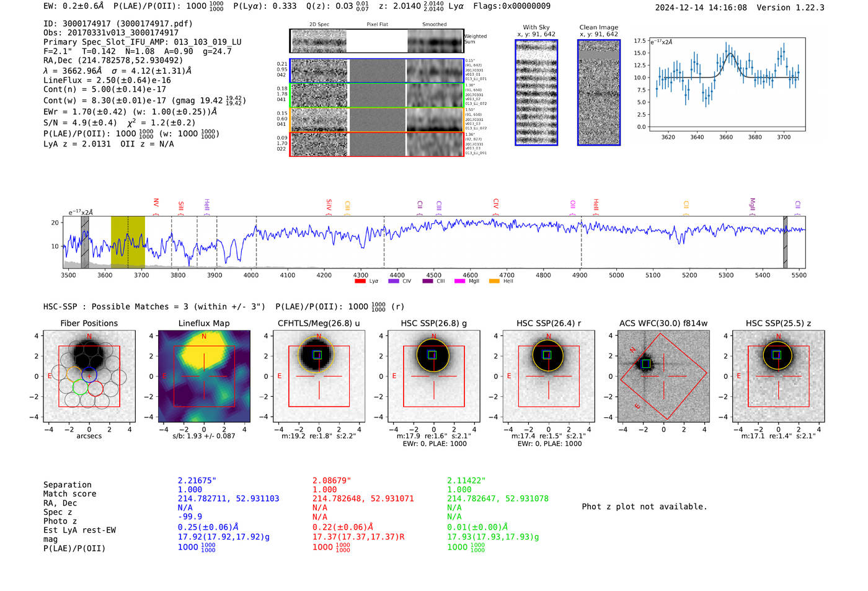Select the green-bordered v013_02 fiber row

click(376, 96)
